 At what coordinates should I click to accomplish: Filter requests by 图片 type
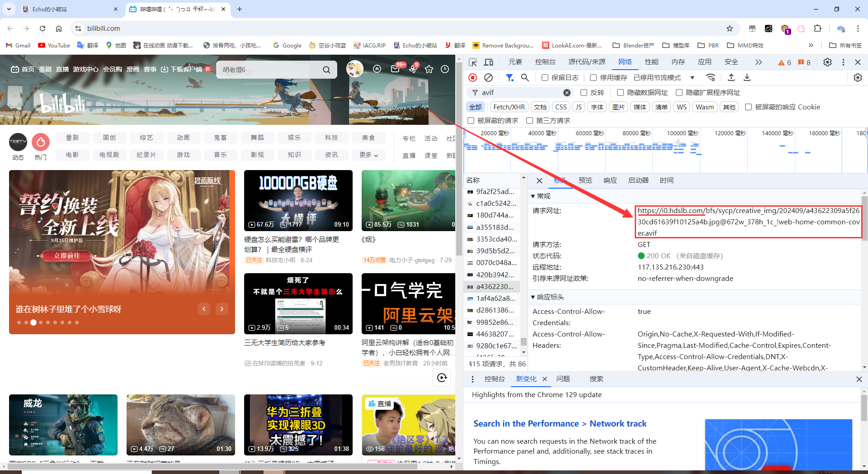(618, 107)
